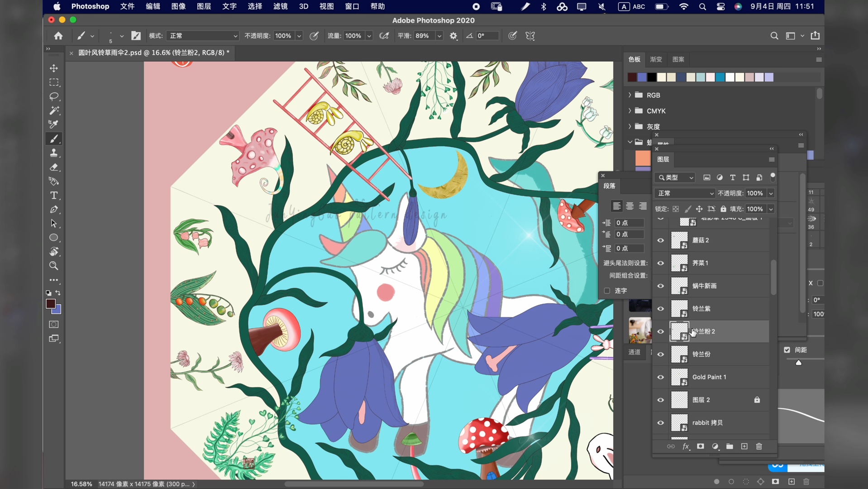Switch to the 渐变 tab
The image size is (868, 489).
[656, 59]
